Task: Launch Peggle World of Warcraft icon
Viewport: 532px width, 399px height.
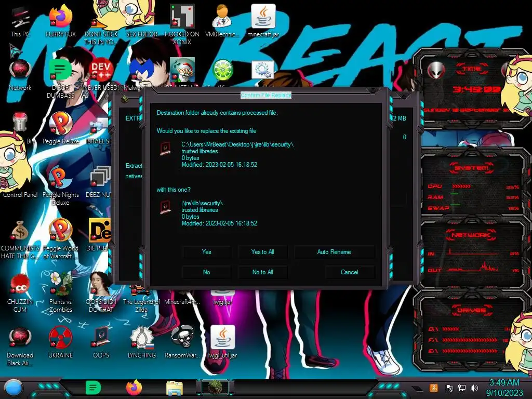Action: [x=60, y=239]
